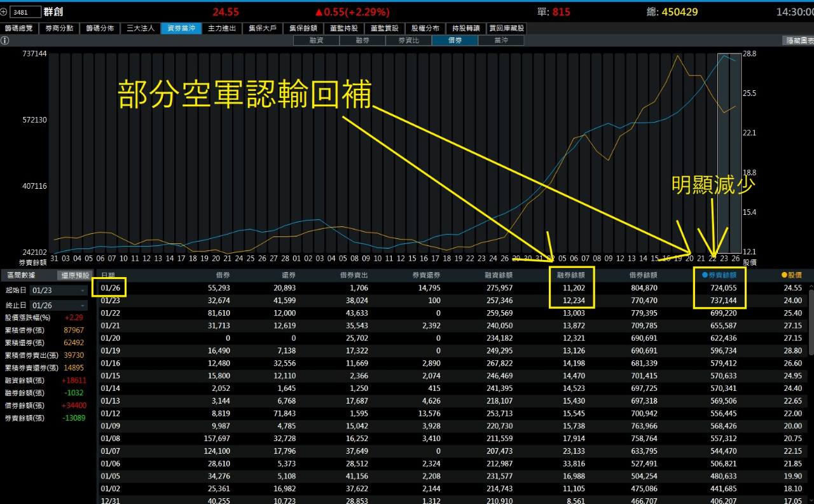Switch to the 集保餘額 tab

click(x=303, y=29)
